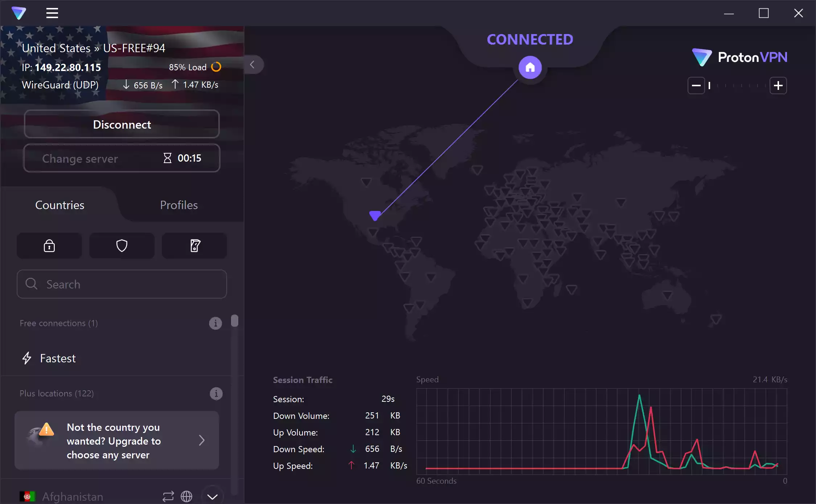The width and height of the screenshot is (816, 504).
Task: Switch to the Profiles tab
Action: point(178,205)
